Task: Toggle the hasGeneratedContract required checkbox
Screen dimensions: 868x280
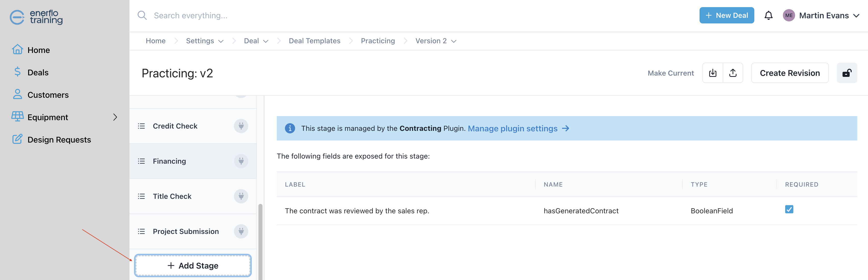Action: (x=789, y=209)
